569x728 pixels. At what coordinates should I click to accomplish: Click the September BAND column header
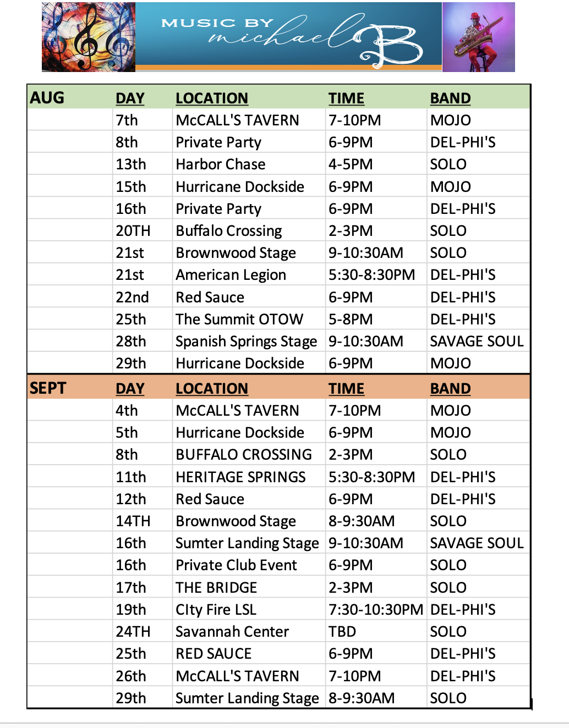pos(450,389)
